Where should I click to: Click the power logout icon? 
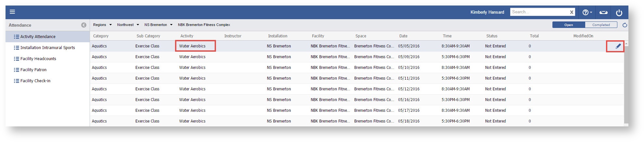pyautogui.click(x=619, y=12)
